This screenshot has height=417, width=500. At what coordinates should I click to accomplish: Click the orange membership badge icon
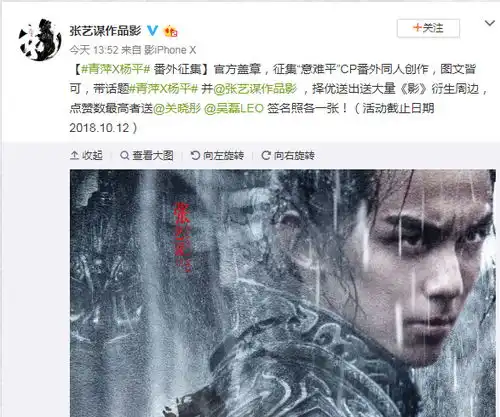170,31
